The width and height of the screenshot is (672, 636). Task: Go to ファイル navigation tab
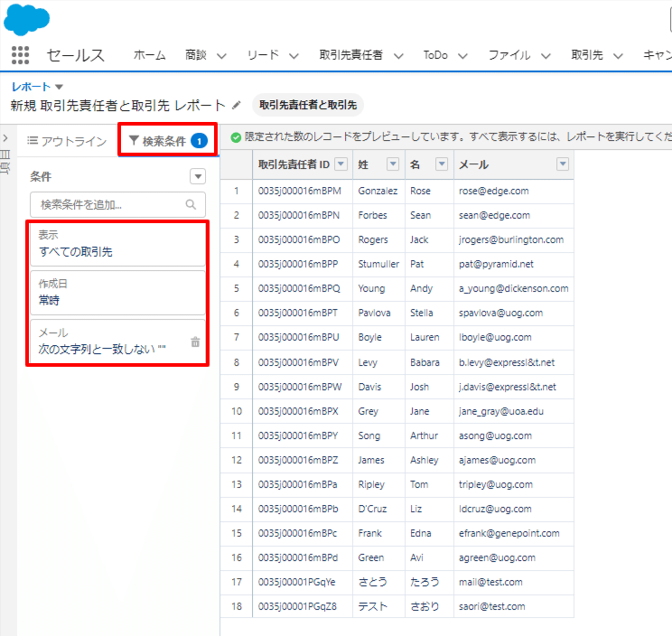click(x=509, y=55)
